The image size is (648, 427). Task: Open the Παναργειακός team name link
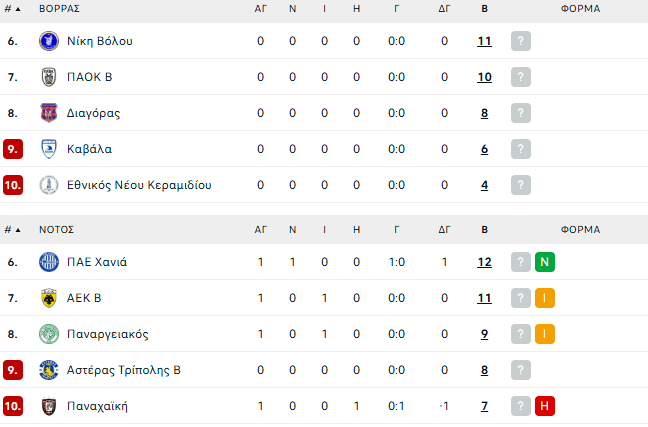pos(107,334)
